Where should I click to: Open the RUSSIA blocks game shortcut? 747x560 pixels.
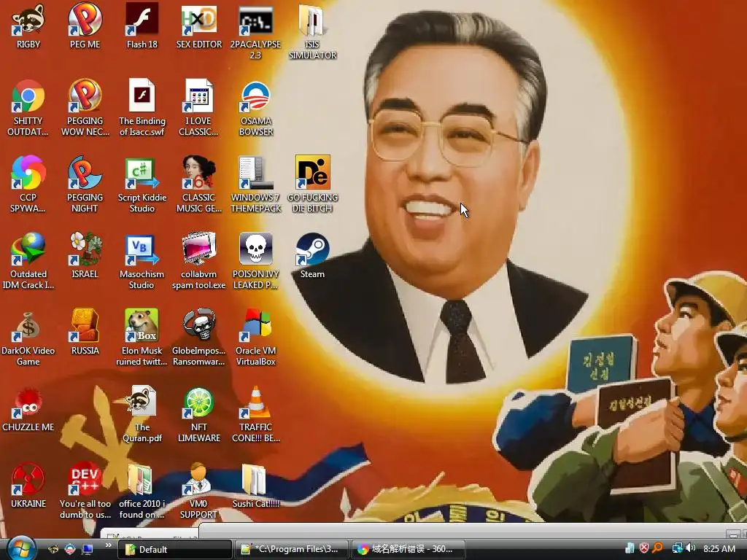(x=85, y=332)
